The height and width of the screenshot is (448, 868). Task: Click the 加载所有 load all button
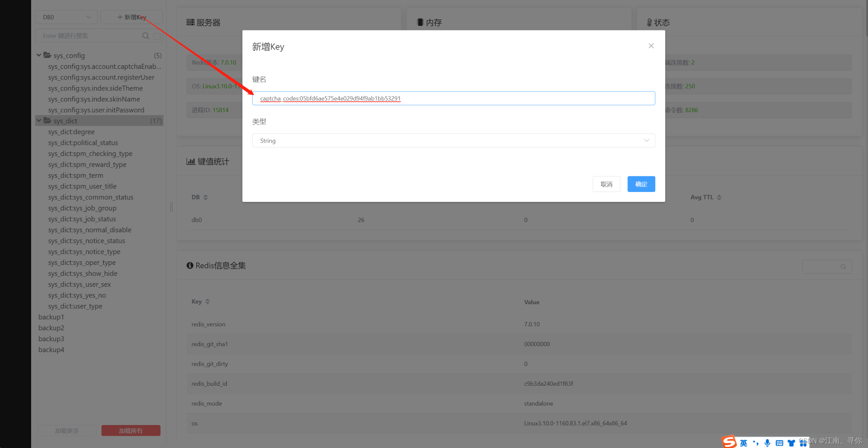tap(131, 431)
